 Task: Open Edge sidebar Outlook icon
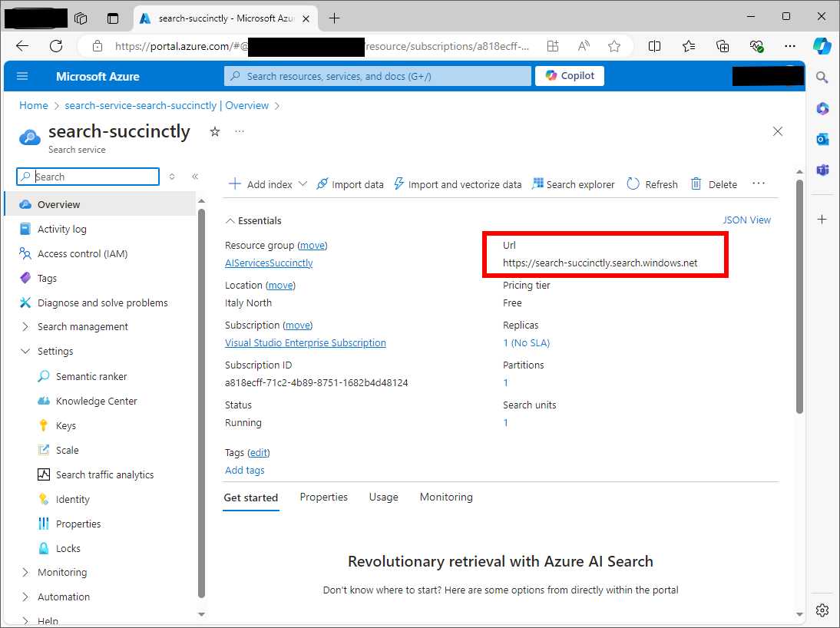pyautogui.click(x=822, y=139)
